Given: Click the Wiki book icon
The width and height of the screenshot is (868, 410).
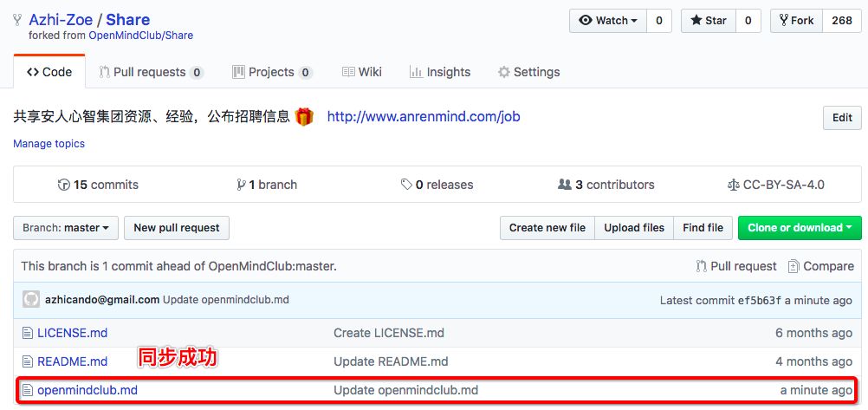Looking at the screenshot, I should tap(348, 72).
